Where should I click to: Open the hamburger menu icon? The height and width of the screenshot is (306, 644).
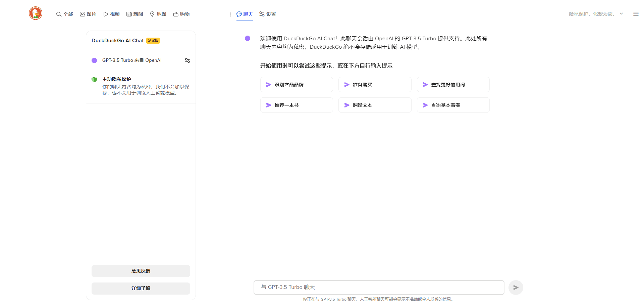click(636, 14)
